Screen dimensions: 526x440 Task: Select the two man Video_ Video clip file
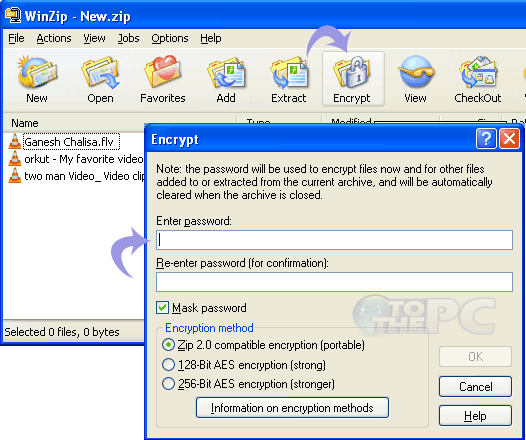(x=84, y=176)
